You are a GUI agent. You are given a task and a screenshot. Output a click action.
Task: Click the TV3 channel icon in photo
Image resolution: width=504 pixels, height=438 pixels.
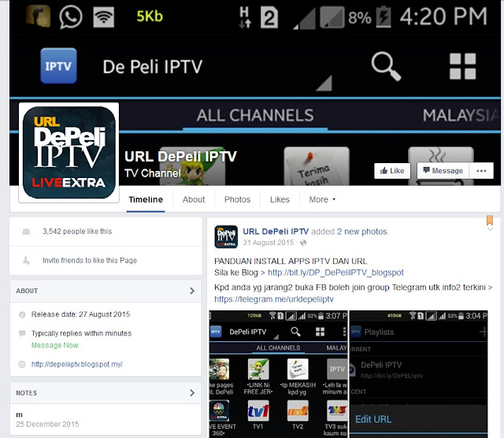[337, 410]
